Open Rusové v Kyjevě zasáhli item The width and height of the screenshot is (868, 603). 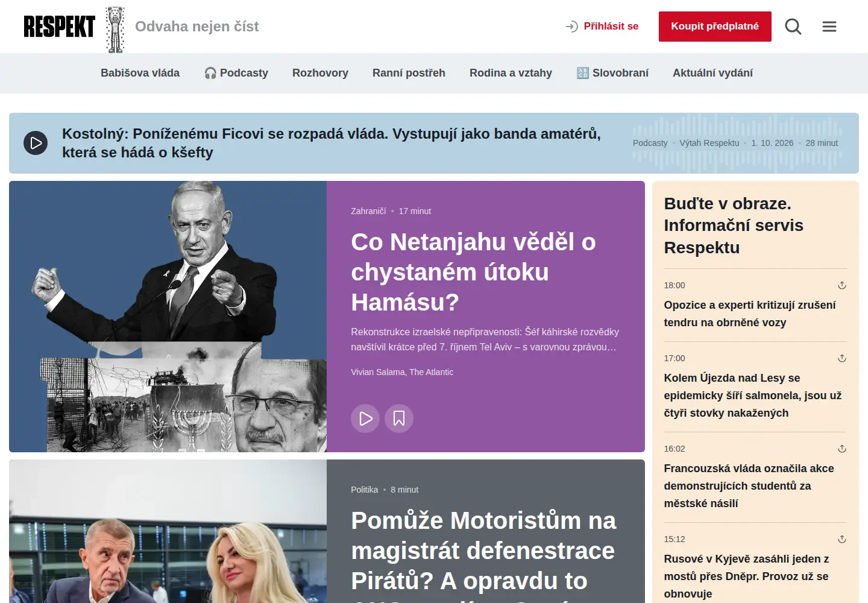[x=746, y=576]
